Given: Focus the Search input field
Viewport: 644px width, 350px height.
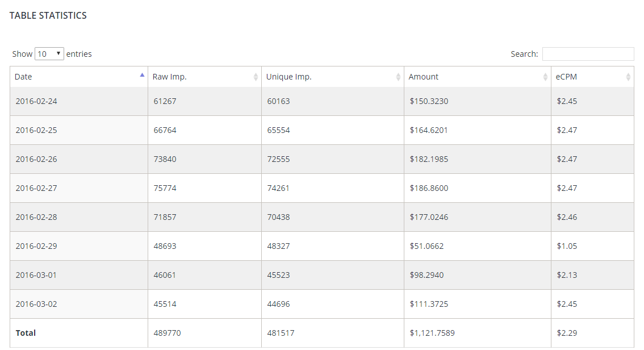Looking at the screenshot, I should click(x=588, y=54).
